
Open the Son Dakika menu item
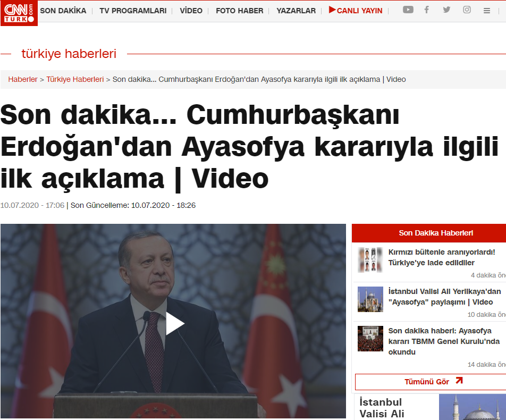63,11
